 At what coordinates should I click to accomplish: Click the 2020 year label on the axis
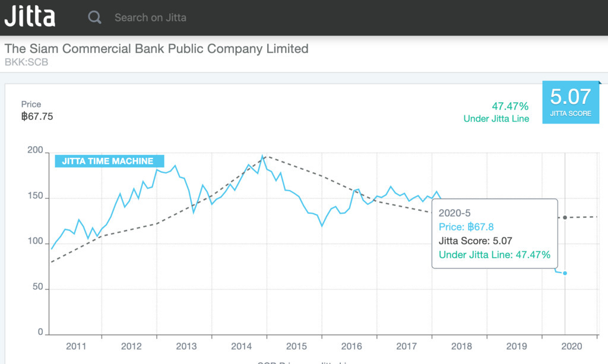572,346
